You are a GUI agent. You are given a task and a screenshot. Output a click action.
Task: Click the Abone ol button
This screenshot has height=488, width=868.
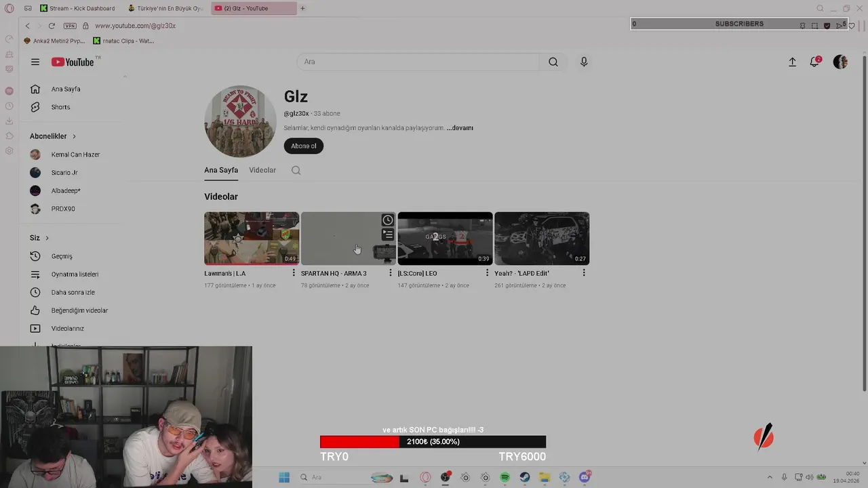[x=303, y=146]
